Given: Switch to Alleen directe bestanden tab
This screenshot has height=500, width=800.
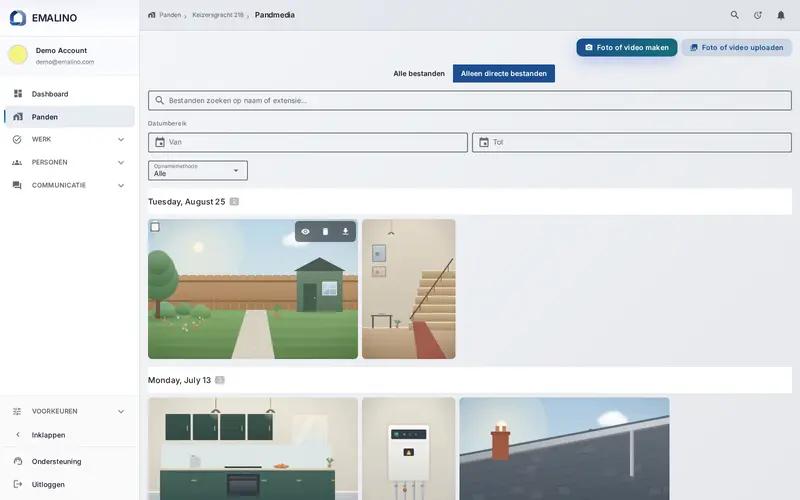Looking at the screenshot, I should [504, 73].
